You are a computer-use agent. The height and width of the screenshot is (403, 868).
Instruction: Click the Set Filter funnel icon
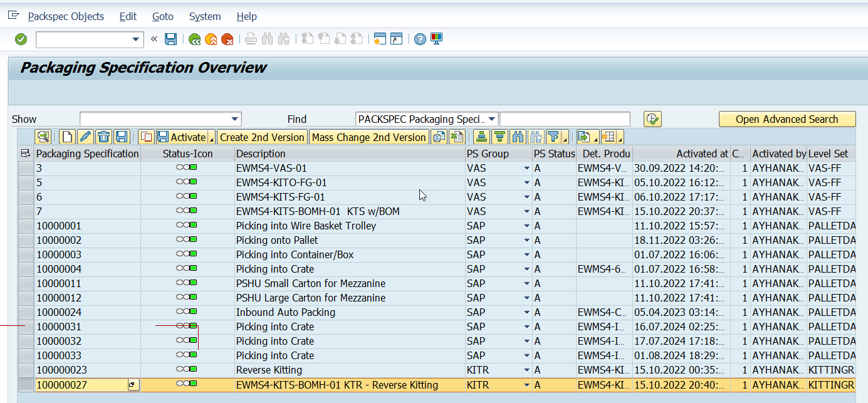[x=553, y=137]
